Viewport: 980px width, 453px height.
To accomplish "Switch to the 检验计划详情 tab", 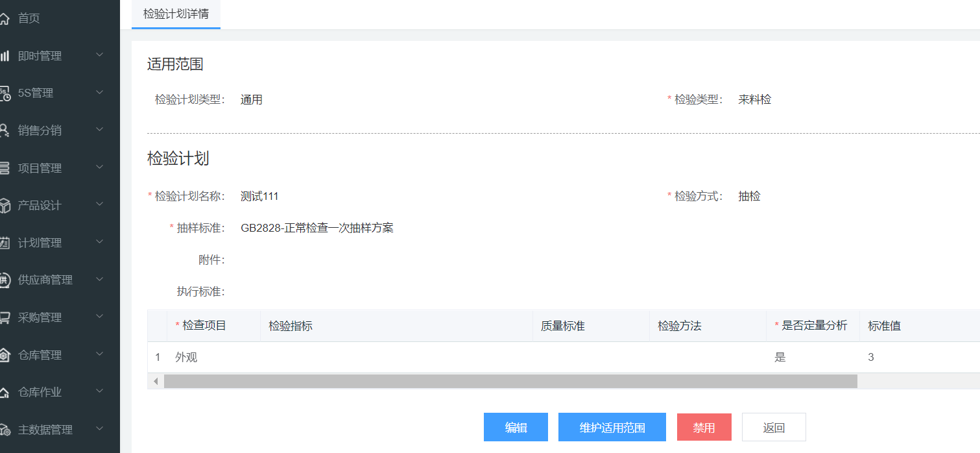I will click(176, 14).
